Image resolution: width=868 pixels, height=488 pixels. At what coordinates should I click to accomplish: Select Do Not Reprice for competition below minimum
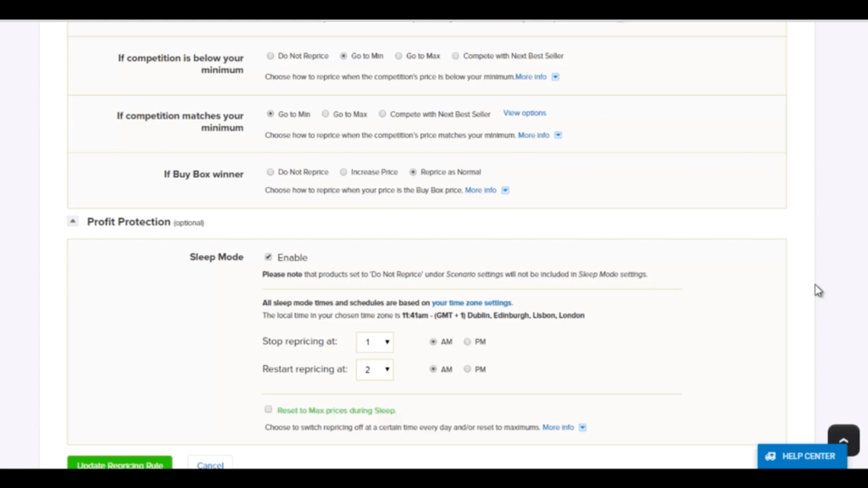pos(270,56)
